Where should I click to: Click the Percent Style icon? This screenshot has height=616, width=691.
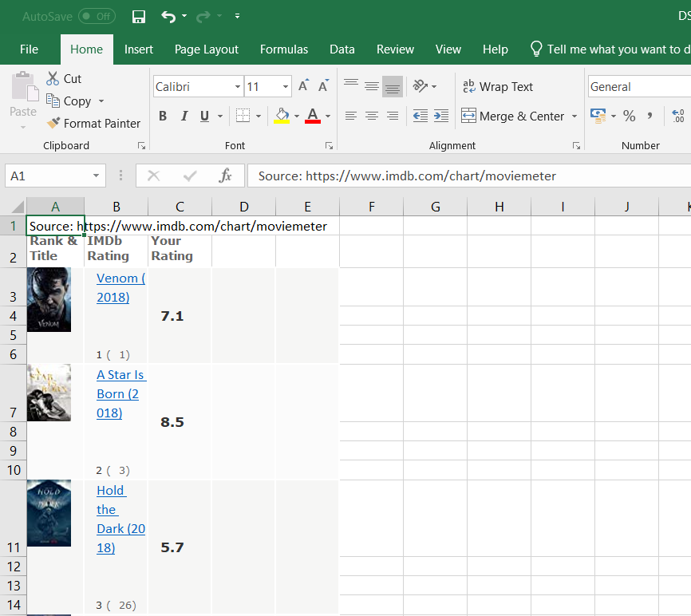630,116
